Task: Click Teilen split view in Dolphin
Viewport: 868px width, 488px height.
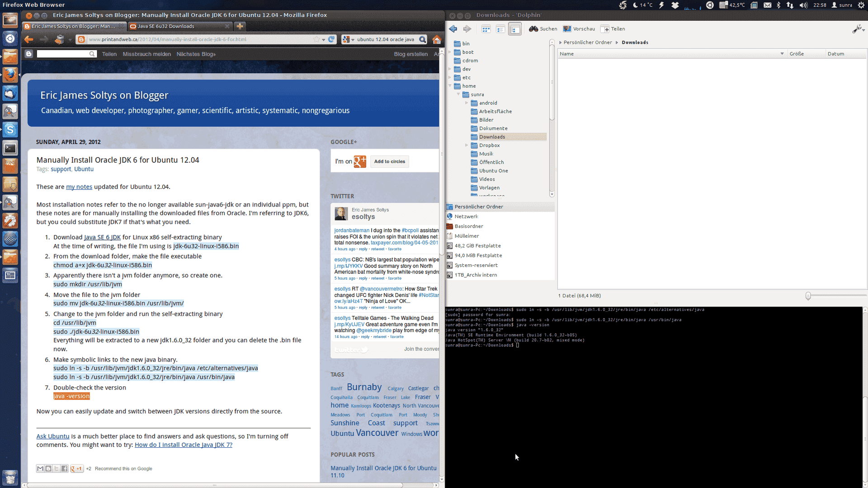Action: (613, 29)
